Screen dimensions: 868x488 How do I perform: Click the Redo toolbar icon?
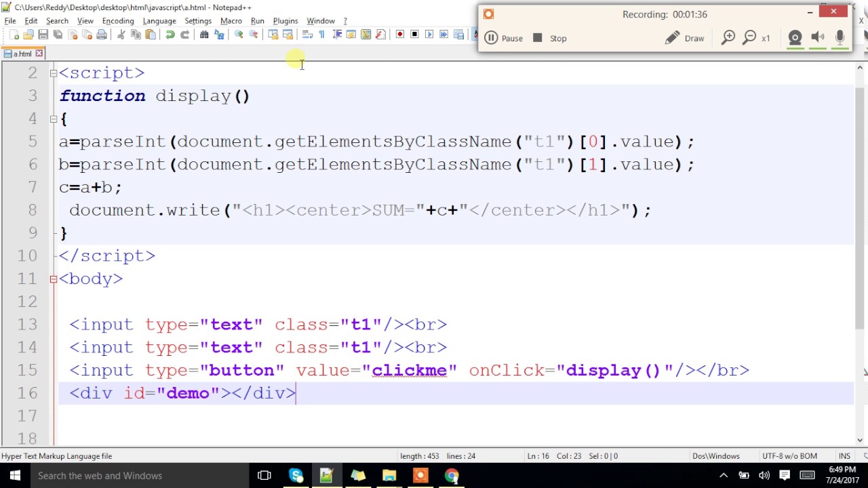click(x=184, y=35)
